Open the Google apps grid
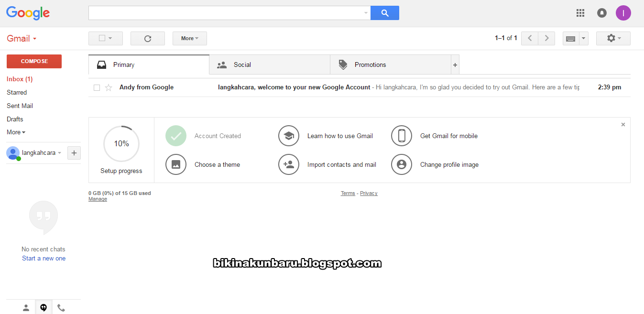644x314 pixels. (x=580, y=13)
